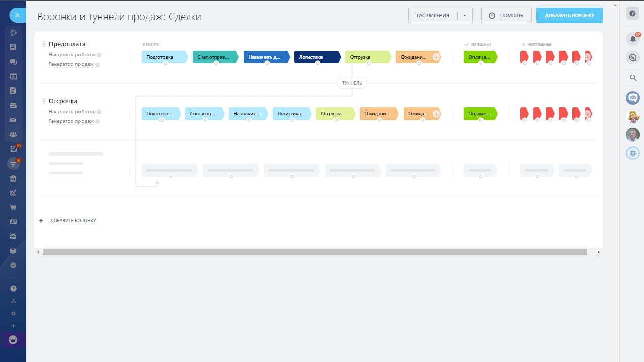Open the settings gear in left sidebar
This screenshot has width=644, height=362.
[13, 313]
